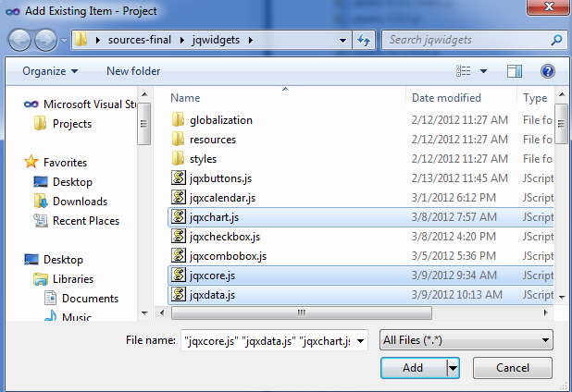Open the view options dropdown arrow

point(483,71)
